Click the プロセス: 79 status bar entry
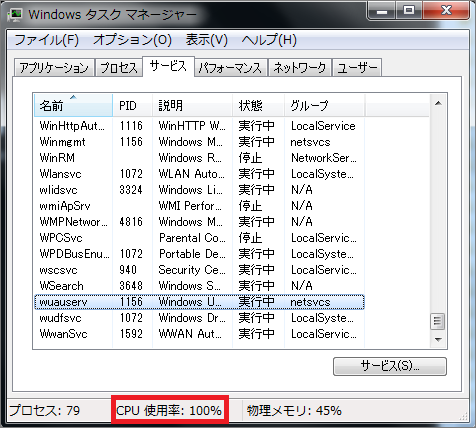This screenshot has width=476, height=428. pos(45,411)
